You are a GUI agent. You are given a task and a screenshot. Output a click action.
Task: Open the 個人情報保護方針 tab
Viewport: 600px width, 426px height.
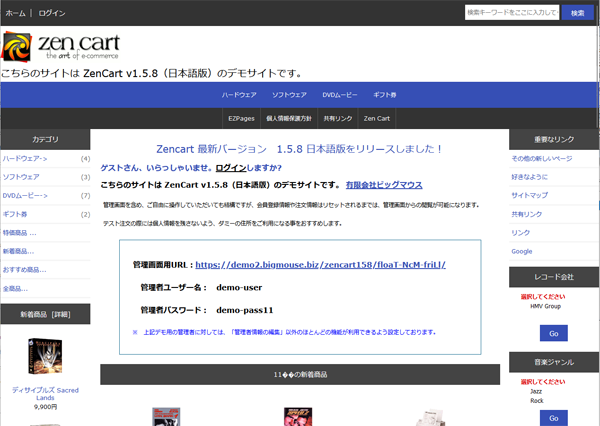(289, 118)
